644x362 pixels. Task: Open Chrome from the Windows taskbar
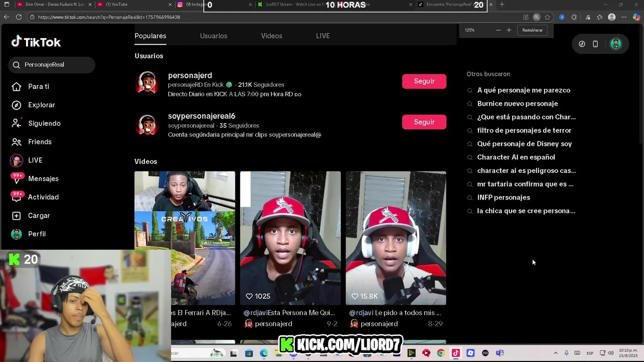tap(441, 353)
